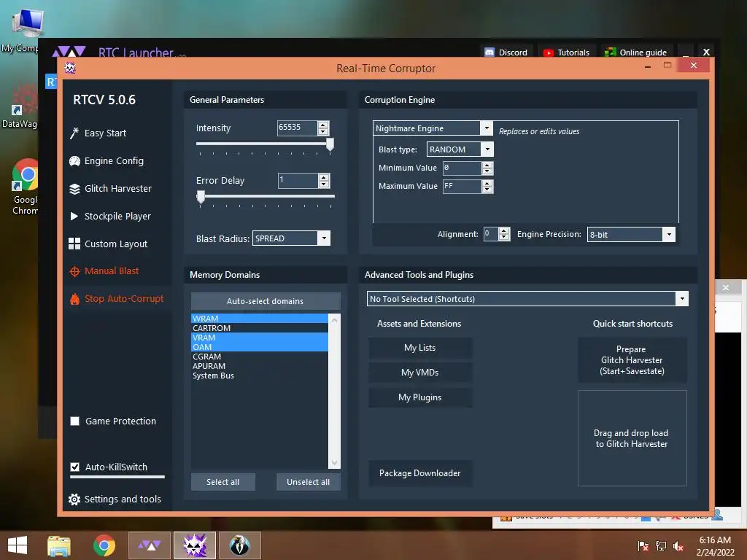Click RTC skull icon in title bar

tap(70, 68)
